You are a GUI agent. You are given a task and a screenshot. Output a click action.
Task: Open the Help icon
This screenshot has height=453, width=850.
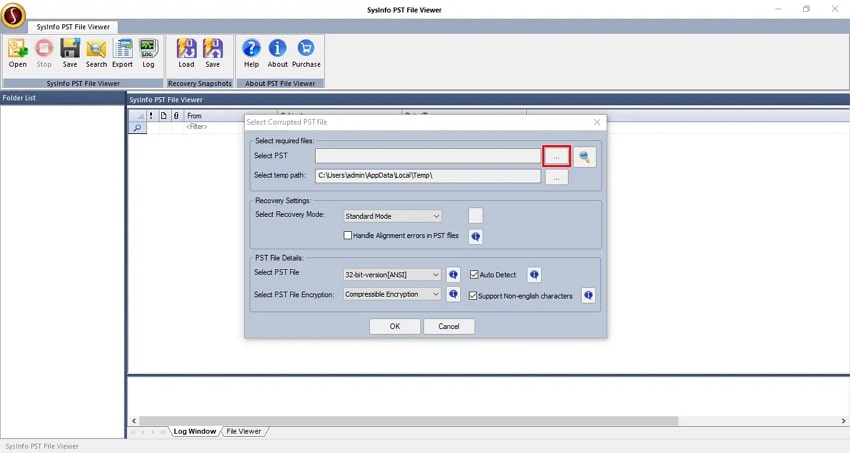pos(251,53)
